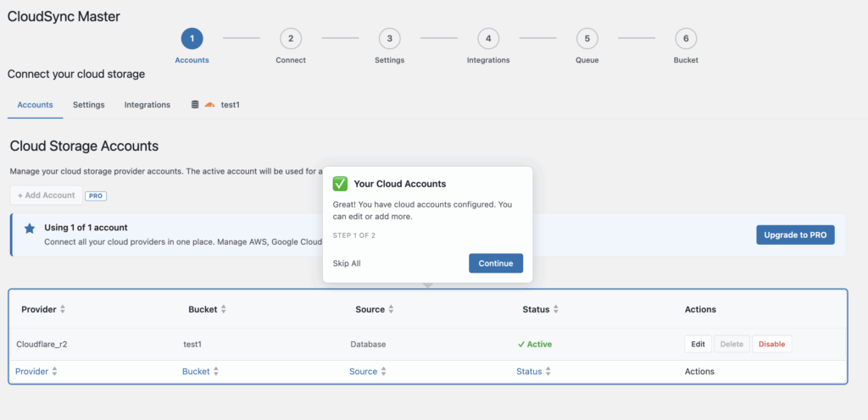Sort by Source in header row
868x420 pixels.
(391, 310)
